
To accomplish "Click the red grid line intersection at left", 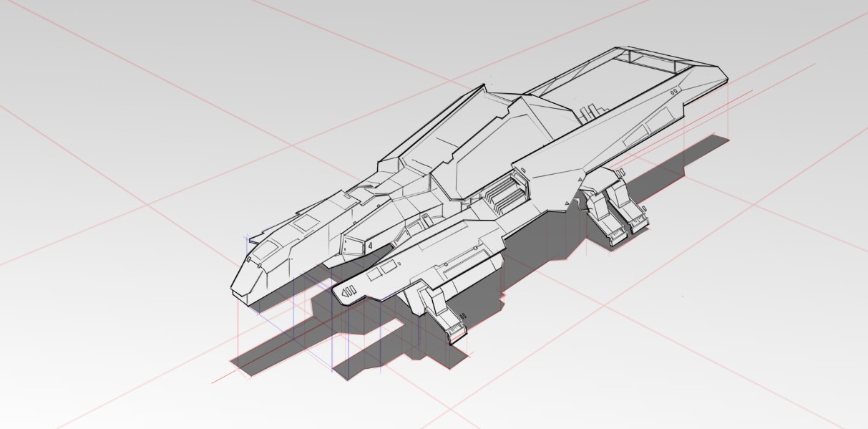I will click(x=148, y=205).
